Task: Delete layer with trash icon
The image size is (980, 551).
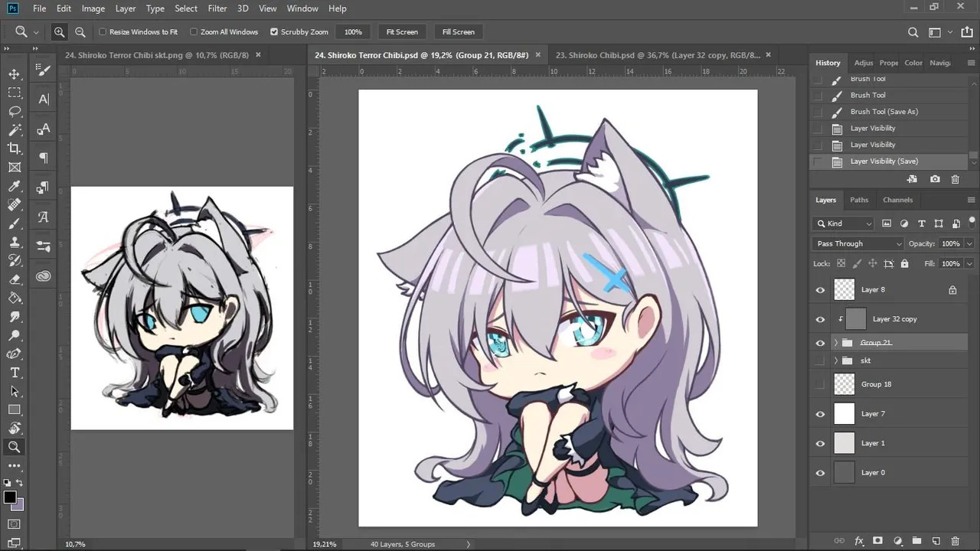Action: coord(955,541)
